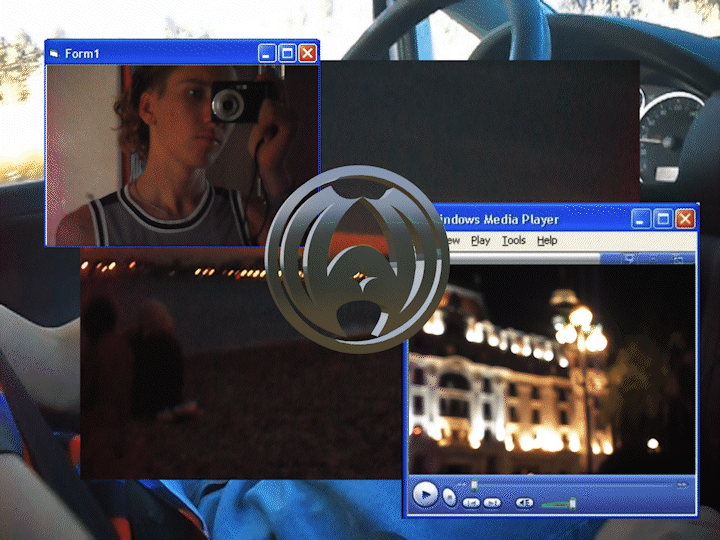Close the Form1 window
Image resolution: width=720 pixels, height=540 pixels.
pos(308,54)
